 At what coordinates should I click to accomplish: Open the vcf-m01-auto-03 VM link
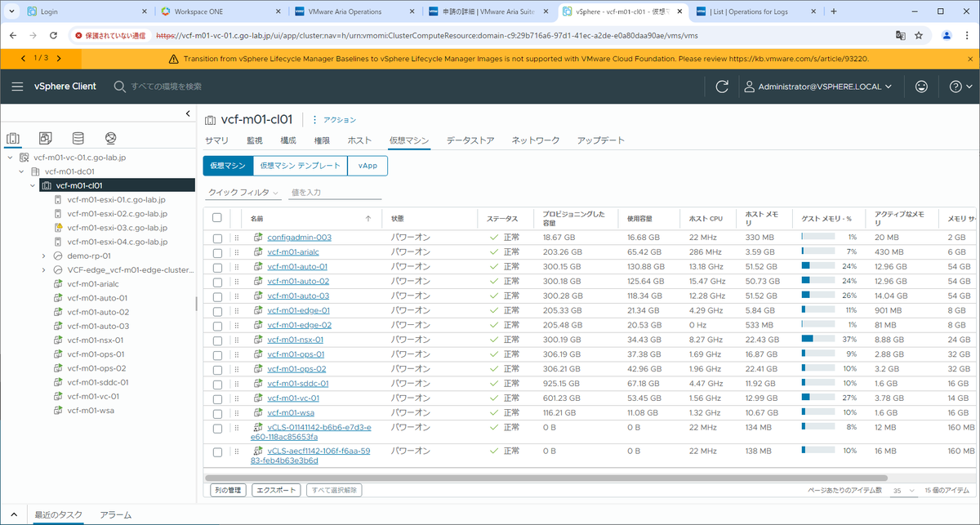tap(298, 296)
